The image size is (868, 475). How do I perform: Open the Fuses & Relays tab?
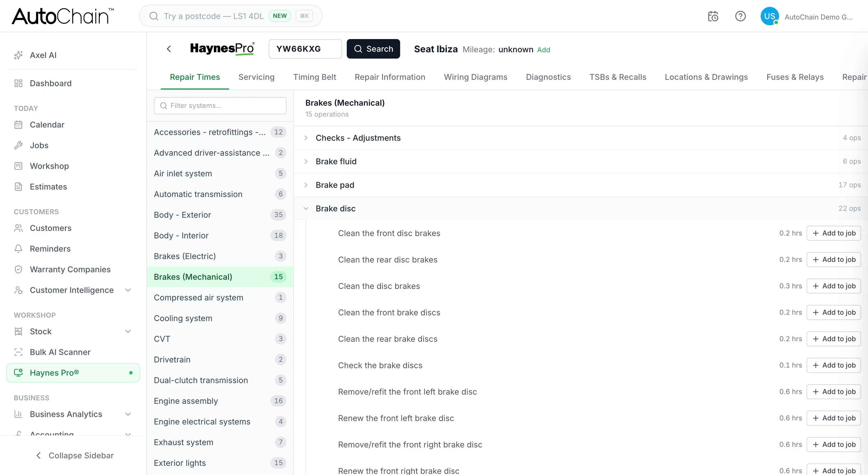click(795, 77)
